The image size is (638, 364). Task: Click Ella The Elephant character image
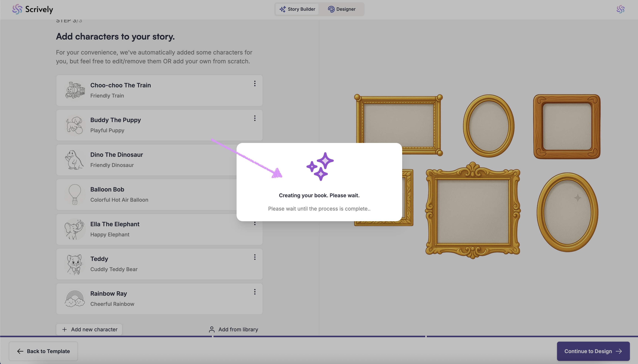coord(75,229)
